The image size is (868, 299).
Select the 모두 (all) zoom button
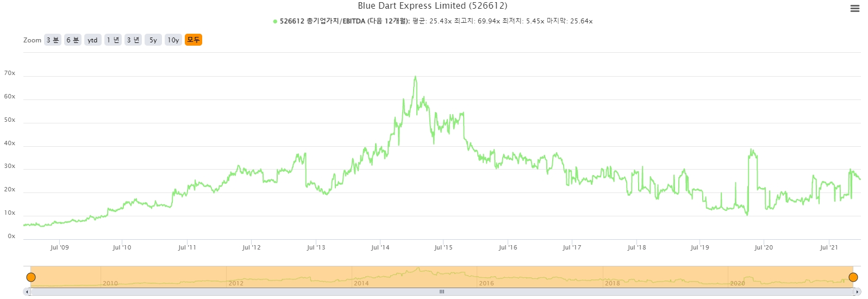[193, 40]
